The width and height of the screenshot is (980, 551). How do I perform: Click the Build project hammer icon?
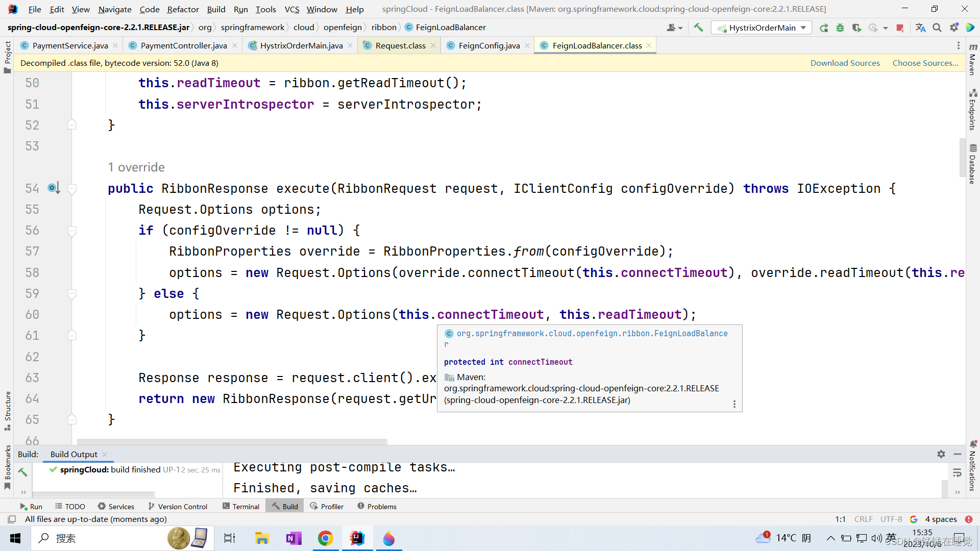coord(698,28)
